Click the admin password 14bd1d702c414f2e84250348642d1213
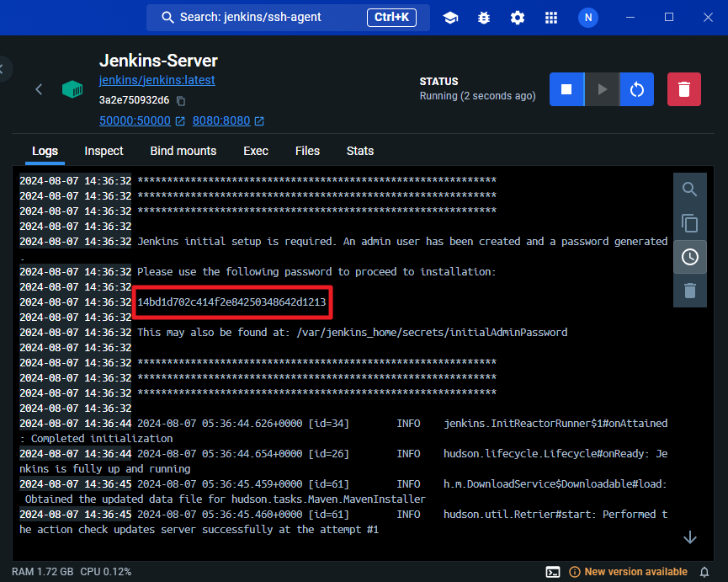The height and width of the screenshot is (582, 728). coord(231,302)
